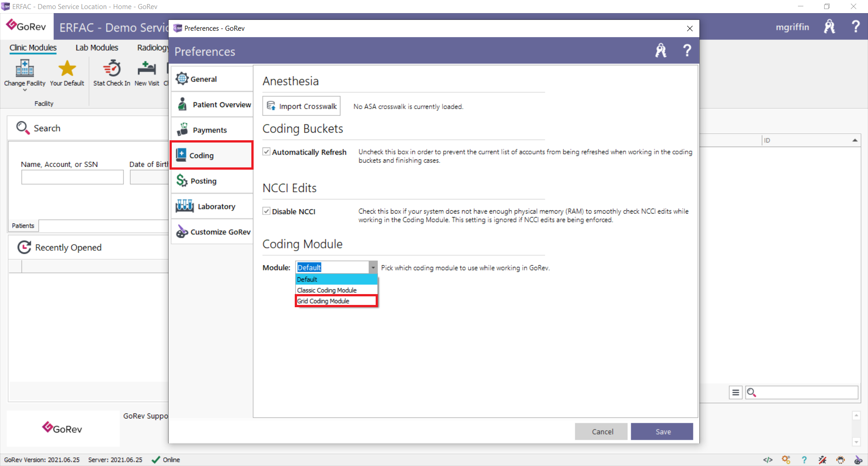Click the support headset icon in status bar

pos(840,460)
